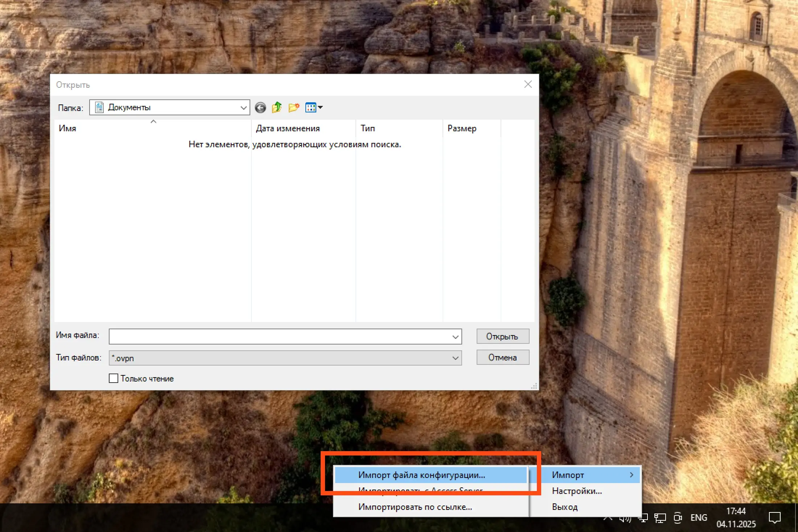
Task: Open the View menu icon
Action: coord(314,108)
